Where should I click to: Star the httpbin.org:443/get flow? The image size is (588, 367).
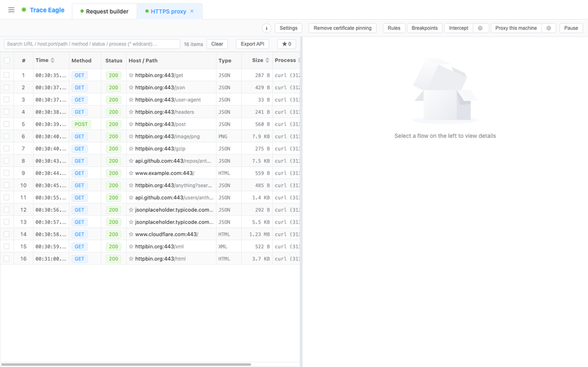coord(131,75)
